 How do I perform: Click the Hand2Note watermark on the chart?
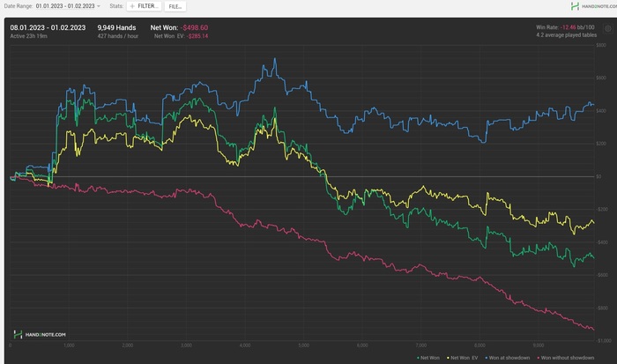[x=28, y=334]
